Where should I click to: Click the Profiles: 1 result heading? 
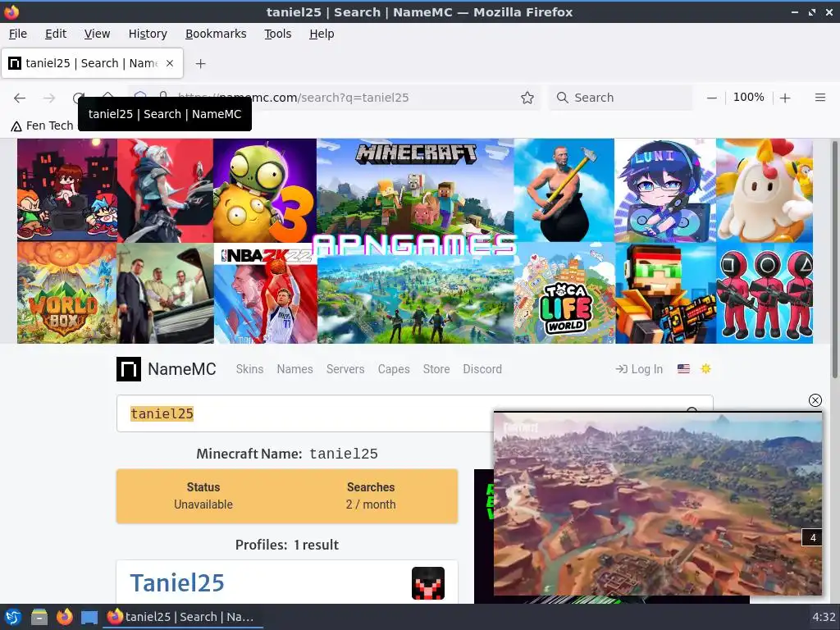(287, 545)
